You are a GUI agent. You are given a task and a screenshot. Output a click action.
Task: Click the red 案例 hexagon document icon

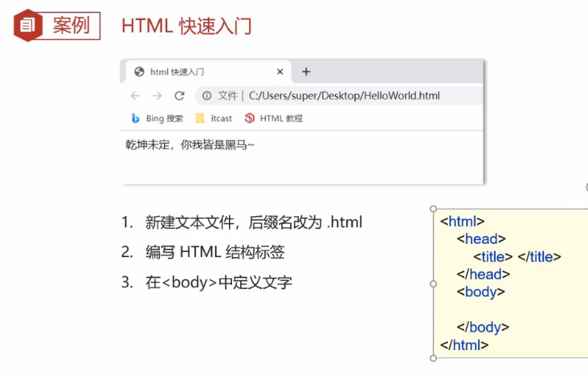[x=27, y=26]
